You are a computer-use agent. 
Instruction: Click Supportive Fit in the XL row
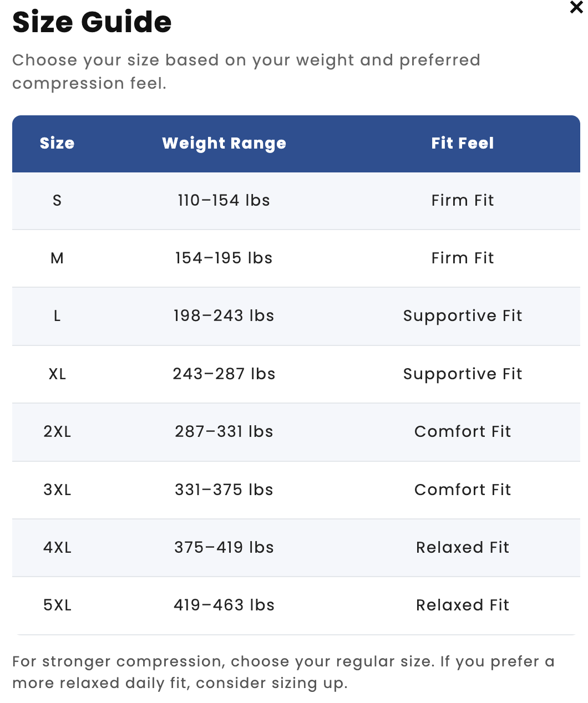[463, 374]
